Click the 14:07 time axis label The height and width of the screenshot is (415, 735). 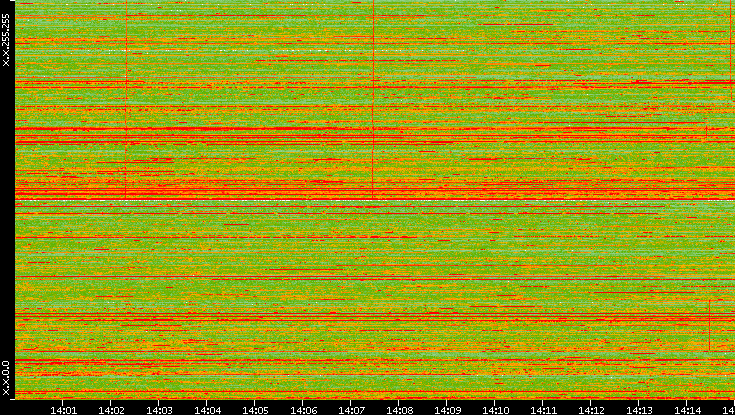(x=351, y=410)
